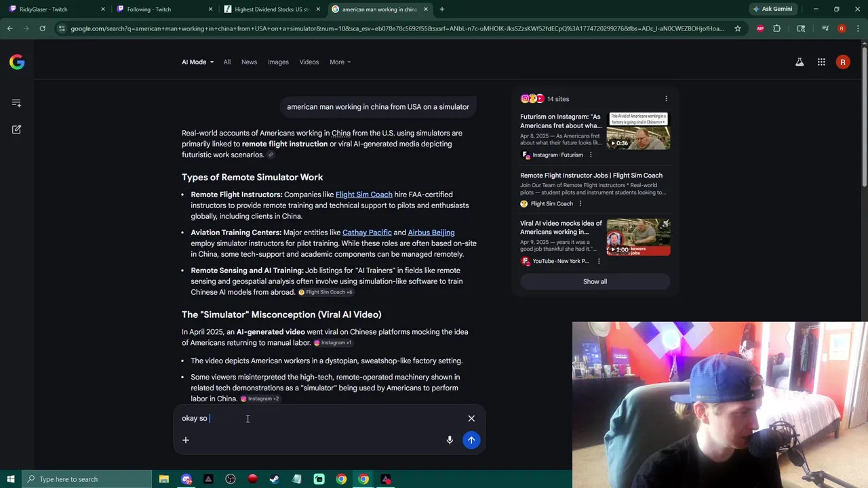Open options for the Instagram Futurism source
This screenshot has width=868, height=488.
[590, 155]
